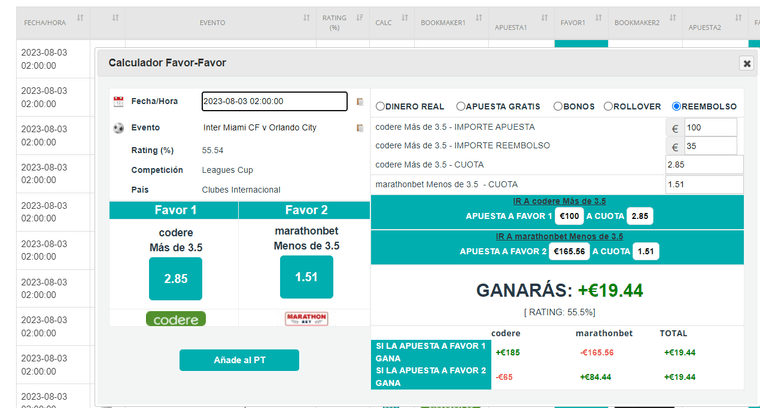The width and height of the screenshot is (760, 408).
Task: Select the BONOS option
Action: point(558,106)
